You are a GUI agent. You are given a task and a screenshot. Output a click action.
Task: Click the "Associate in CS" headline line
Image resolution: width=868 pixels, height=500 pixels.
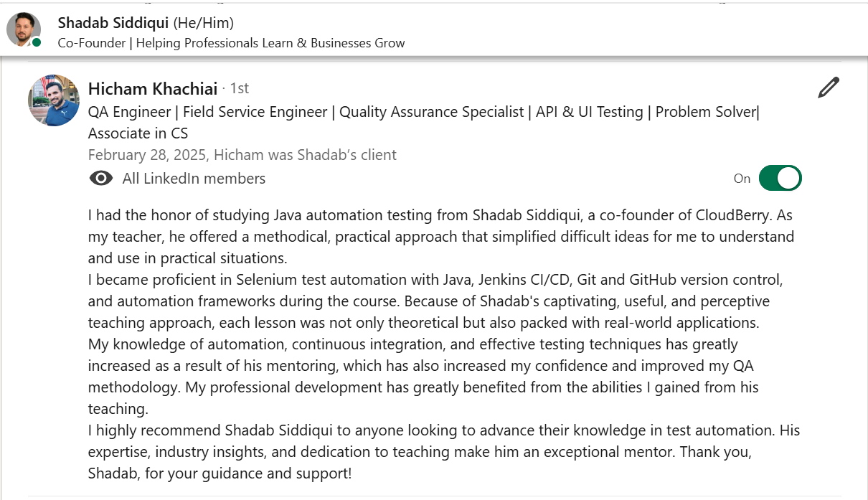pyautogui.click(x=138, y=133)
